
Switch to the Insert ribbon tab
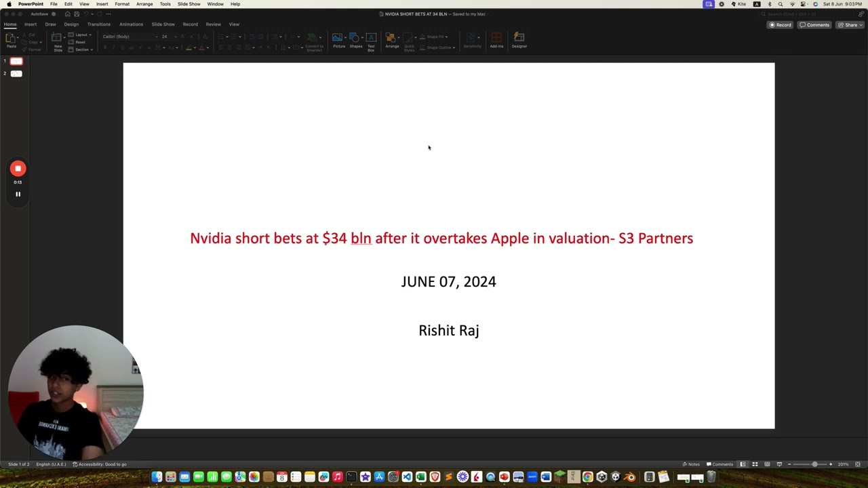[31, 24]
